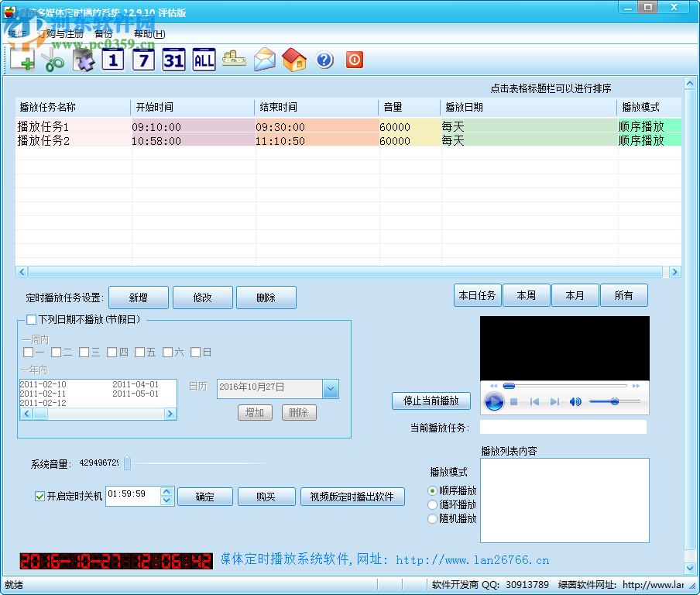Toggle the 开启定时关机 shutdown checkbox
Screen dimensions: 700x595
pyautogui.click(x=39, y=497)
